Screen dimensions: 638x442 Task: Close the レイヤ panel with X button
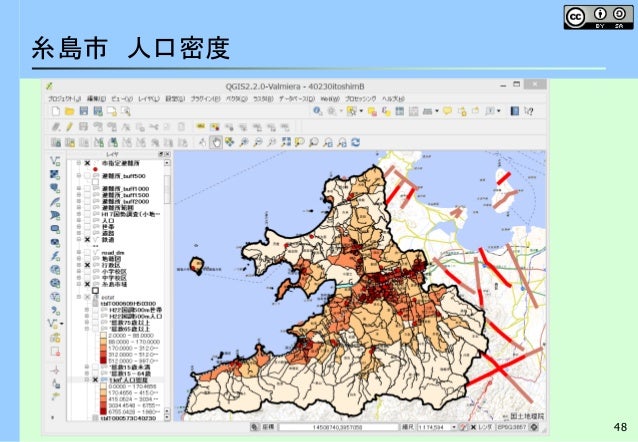coord(167,154)
